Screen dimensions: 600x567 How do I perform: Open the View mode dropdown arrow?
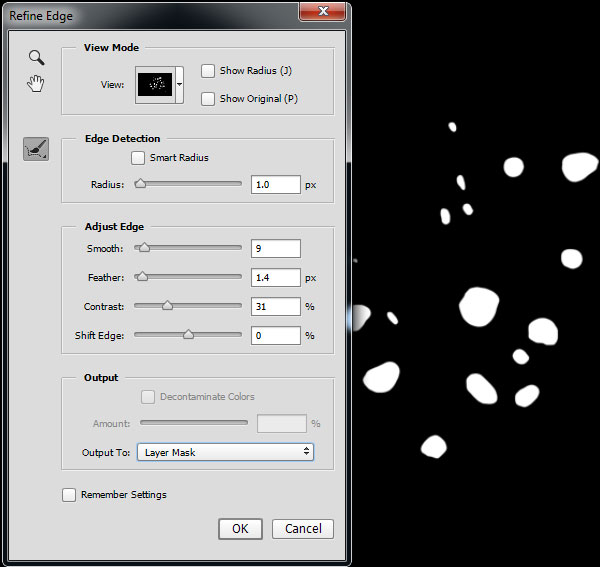[x=180, y=86]
